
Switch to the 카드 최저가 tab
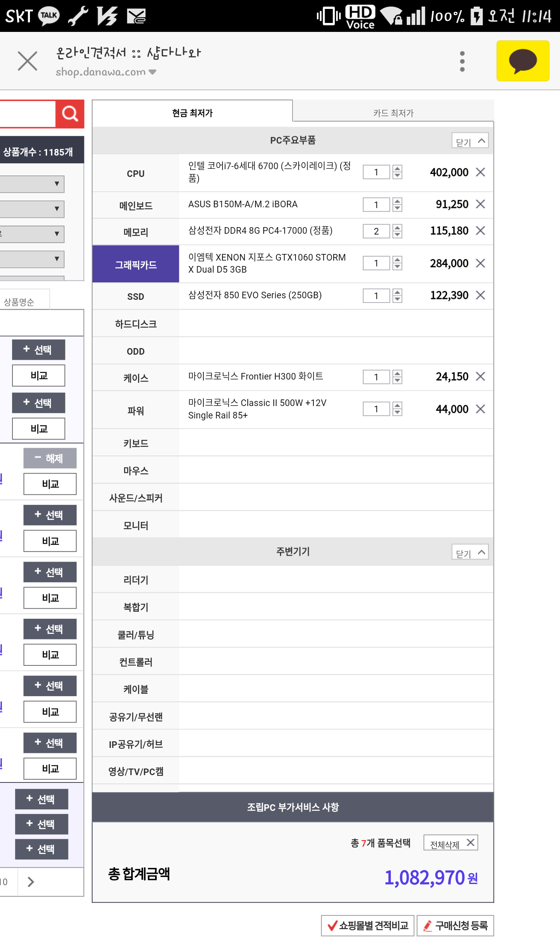point(393,113)
